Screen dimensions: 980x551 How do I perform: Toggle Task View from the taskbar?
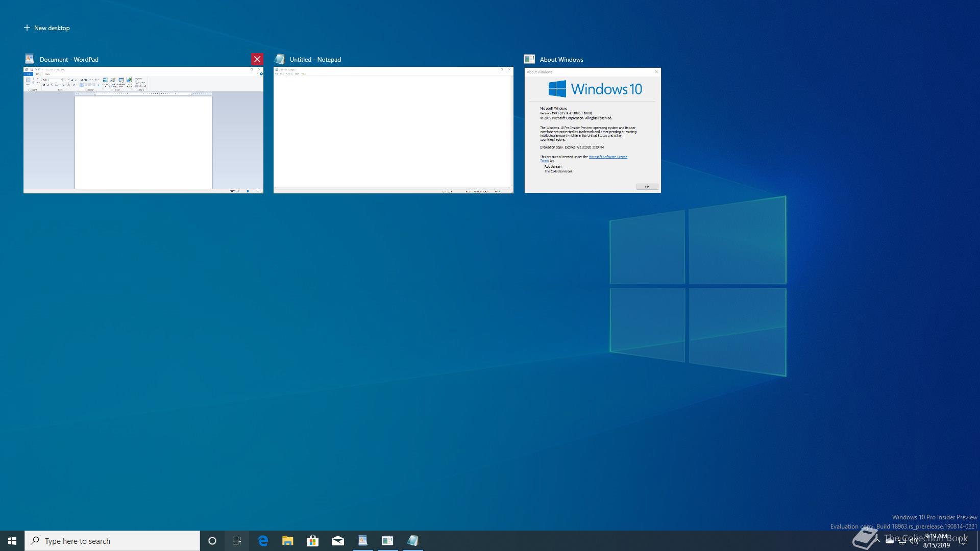click(x=237, y=541)
